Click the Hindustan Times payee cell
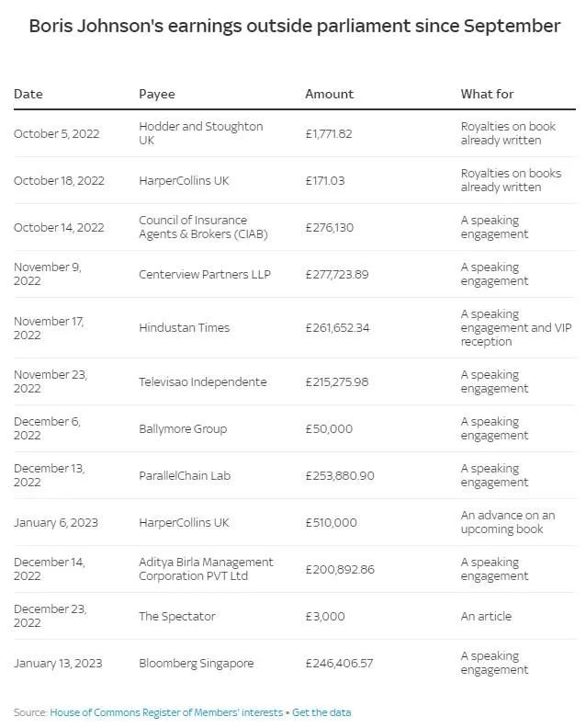586x728 pixels. 185,328
